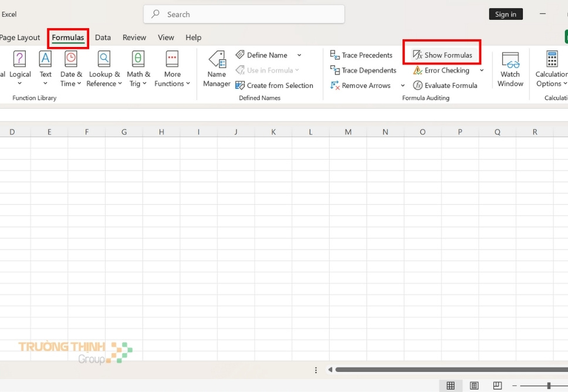Click the Sign in button
This screenshot has width=568, height=392.
click(x=505, y=13)
